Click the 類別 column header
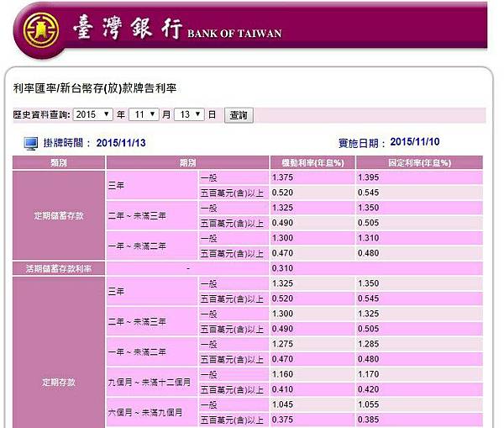504x428 pixels. [x=59, y=162]
